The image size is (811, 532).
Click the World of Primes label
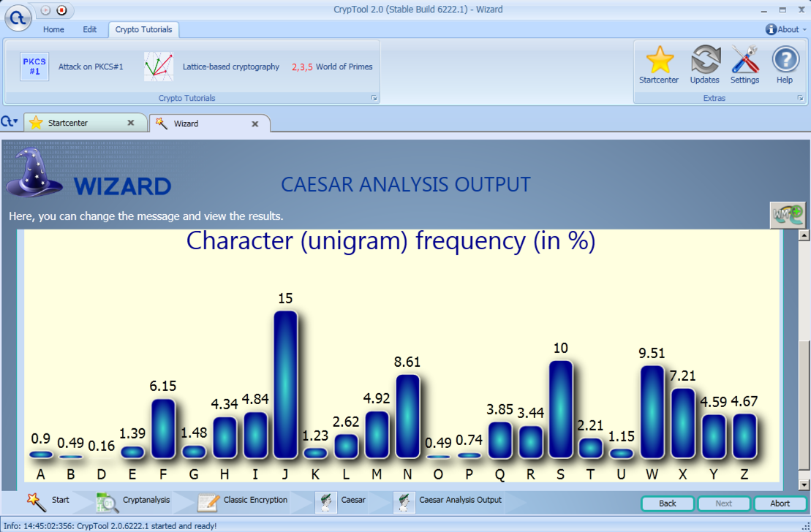click(344, 66)
